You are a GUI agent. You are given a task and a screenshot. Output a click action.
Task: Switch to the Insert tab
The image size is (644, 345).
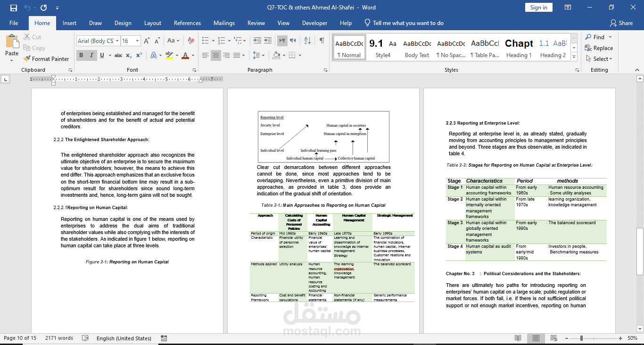pos(69,23)
